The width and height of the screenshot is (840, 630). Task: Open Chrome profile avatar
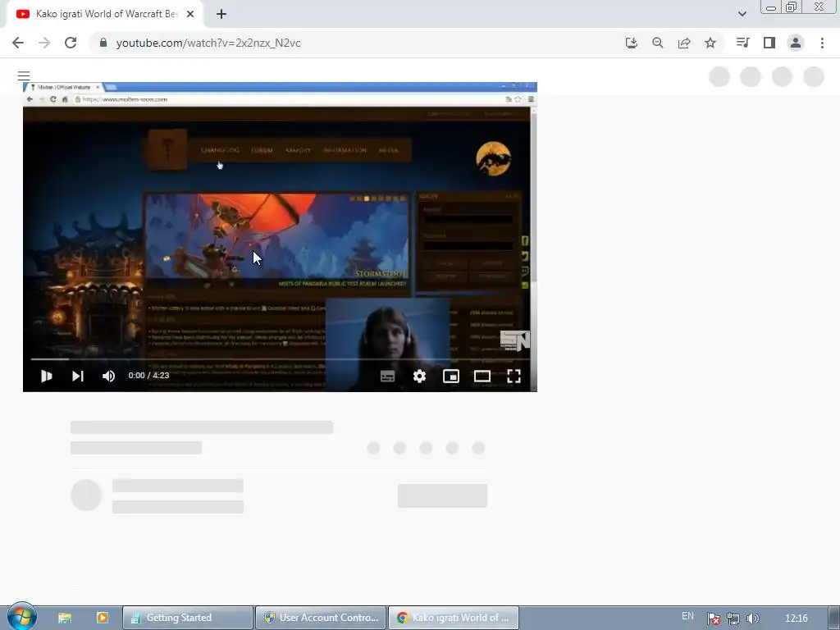tap(796, 43)
